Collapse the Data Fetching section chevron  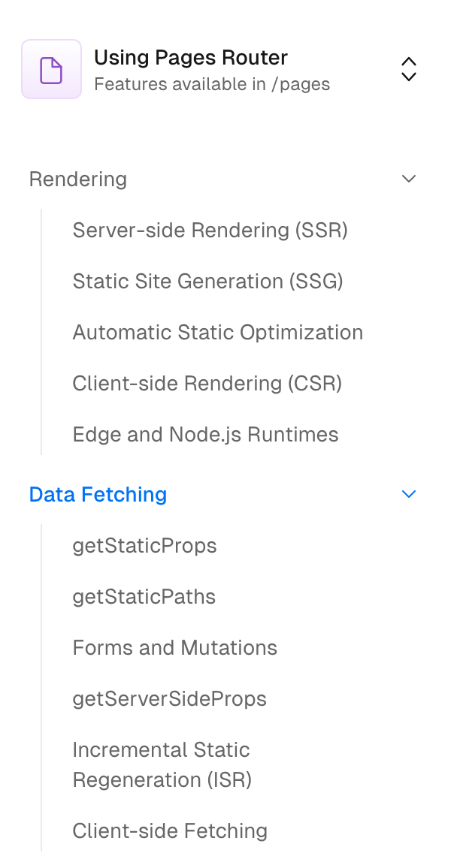click(409, 494)
